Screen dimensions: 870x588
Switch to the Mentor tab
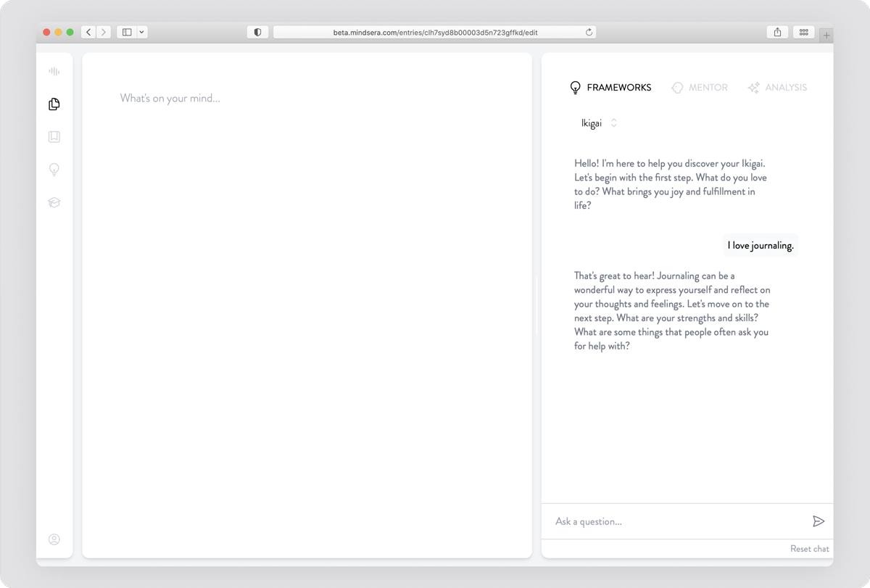[700, 88]
